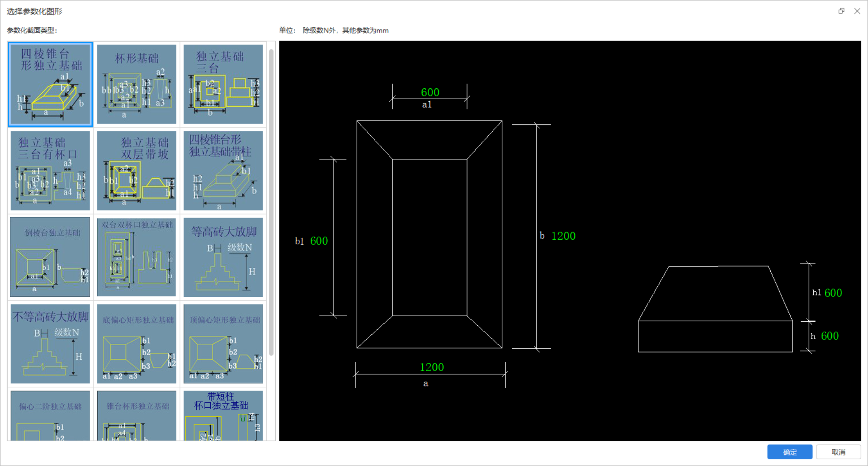Click the 取消 button

tap(839, 452)
